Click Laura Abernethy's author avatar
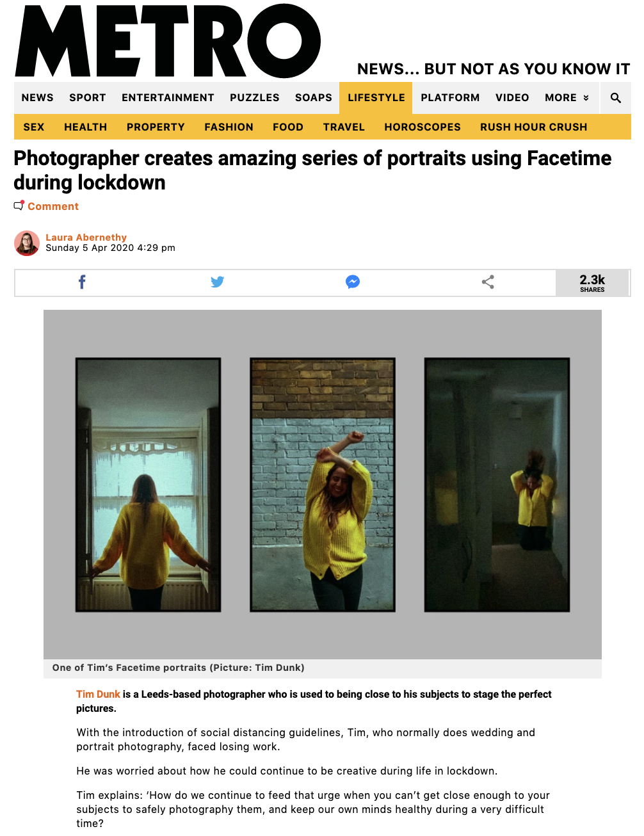 point(27,243)
